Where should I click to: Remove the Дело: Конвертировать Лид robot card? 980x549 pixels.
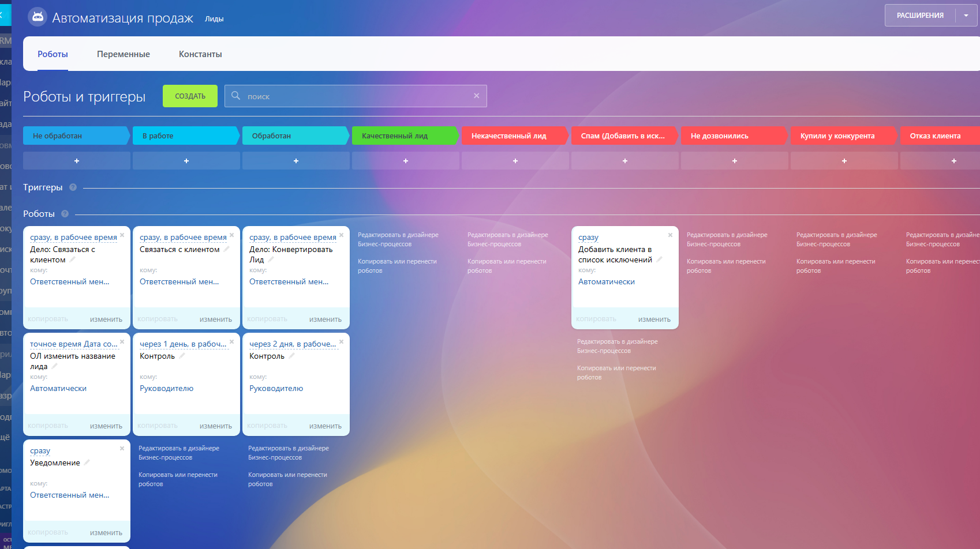pos(341,235)
